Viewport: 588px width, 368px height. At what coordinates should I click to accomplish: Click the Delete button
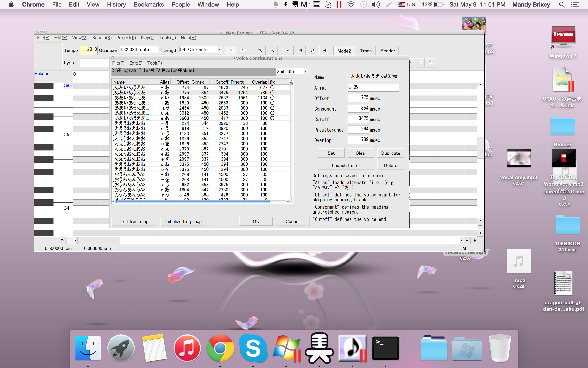click(x=390, y=165)
